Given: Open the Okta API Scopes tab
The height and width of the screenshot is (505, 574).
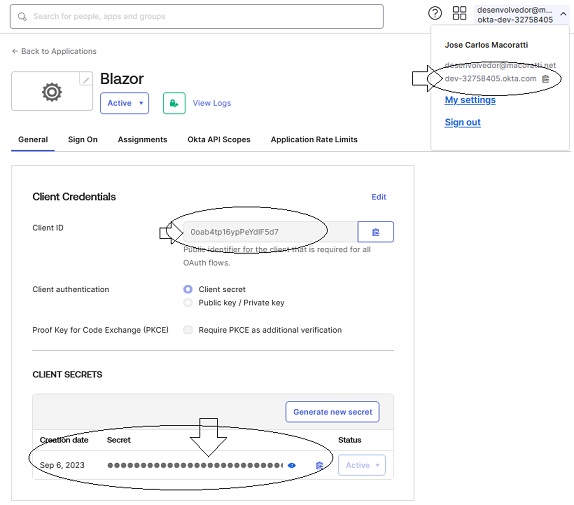Looking at the screenshot, I should tap(219, 139).
